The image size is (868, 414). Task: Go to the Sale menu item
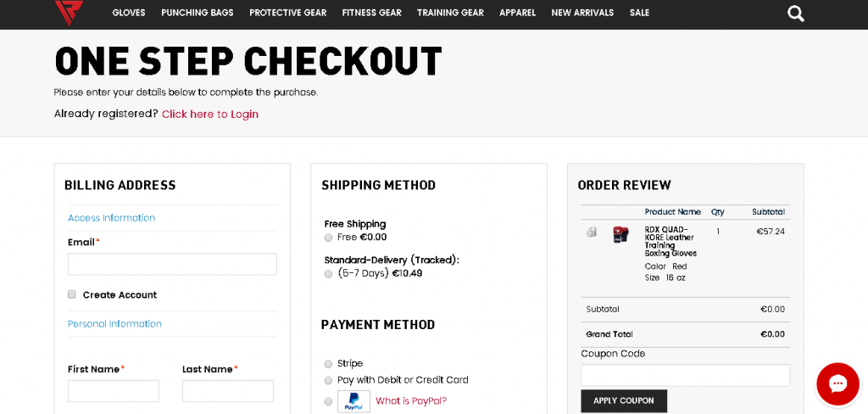coord(639,13)
